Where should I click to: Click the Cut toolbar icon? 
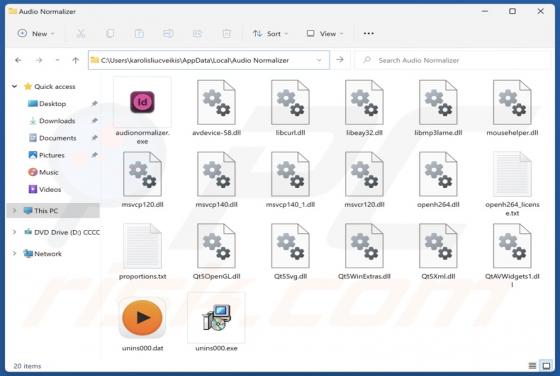[x=81, y=34]
